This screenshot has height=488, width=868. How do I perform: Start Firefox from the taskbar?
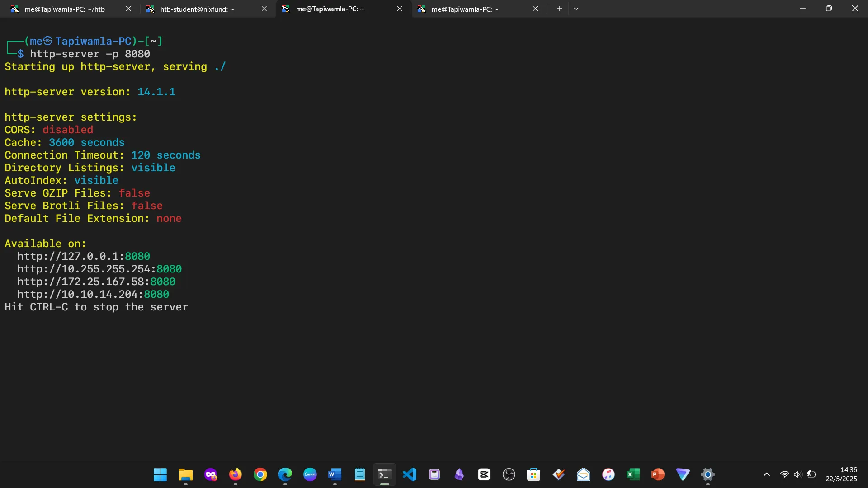[236, 474]
